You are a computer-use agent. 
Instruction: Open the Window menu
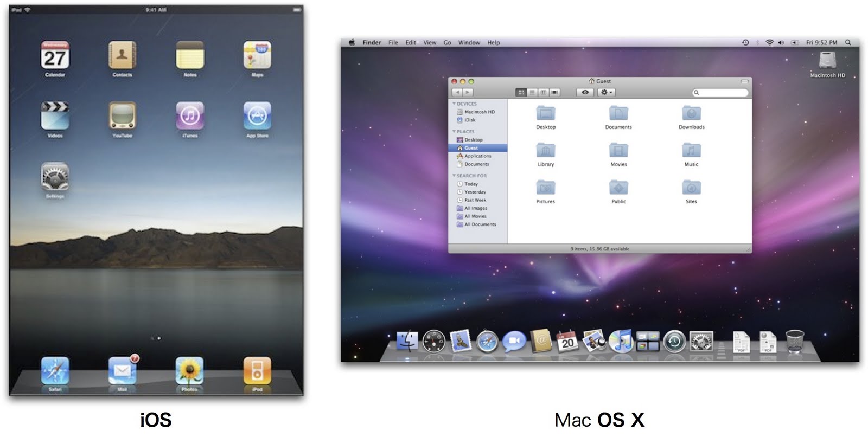click(469, 42)
